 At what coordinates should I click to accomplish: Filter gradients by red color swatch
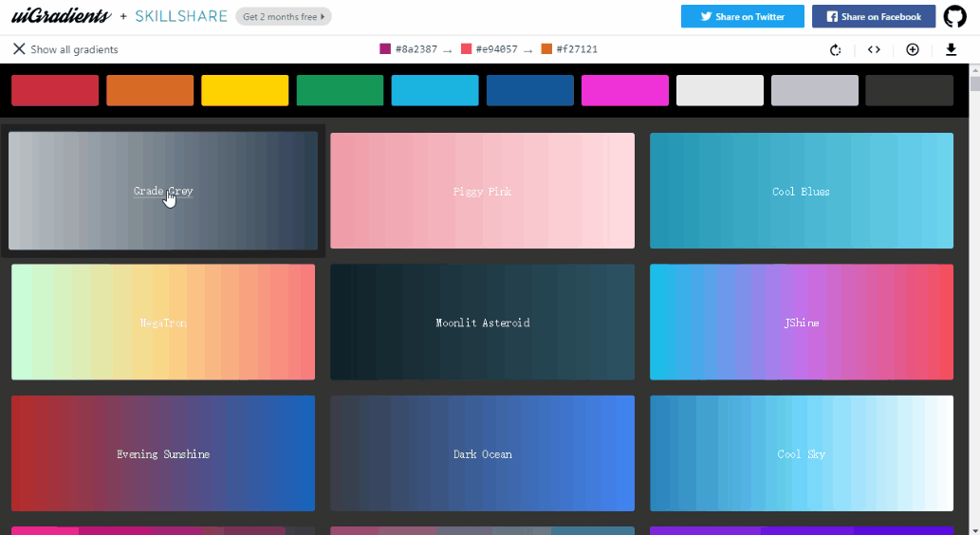click(55, 91)
